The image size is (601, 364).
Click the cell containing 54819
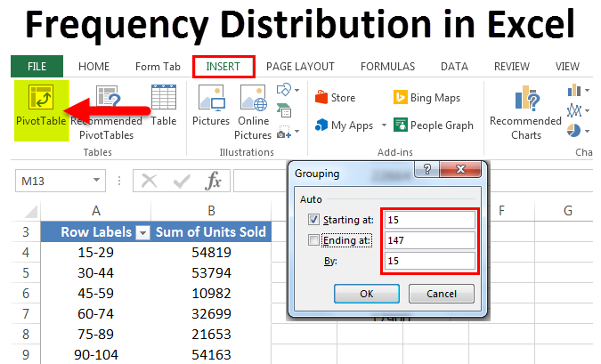pyautogui.click(x=211, y=253)
